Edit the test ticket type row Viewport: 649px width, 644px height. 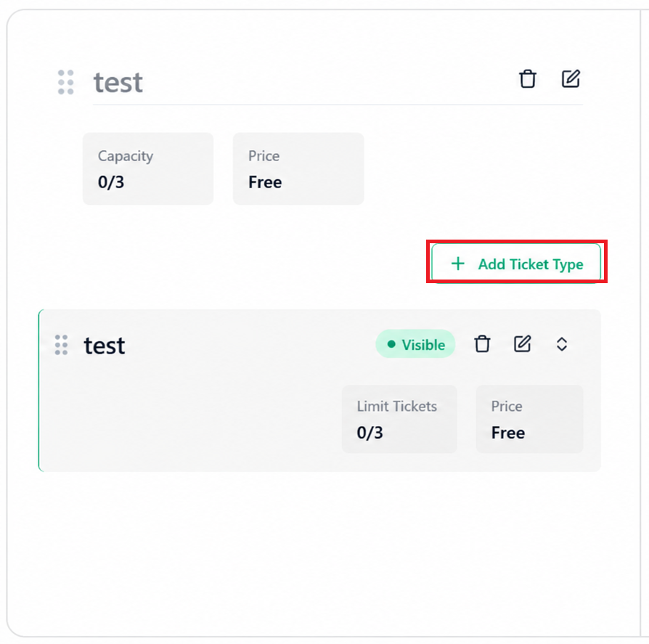tap(522, 344)
